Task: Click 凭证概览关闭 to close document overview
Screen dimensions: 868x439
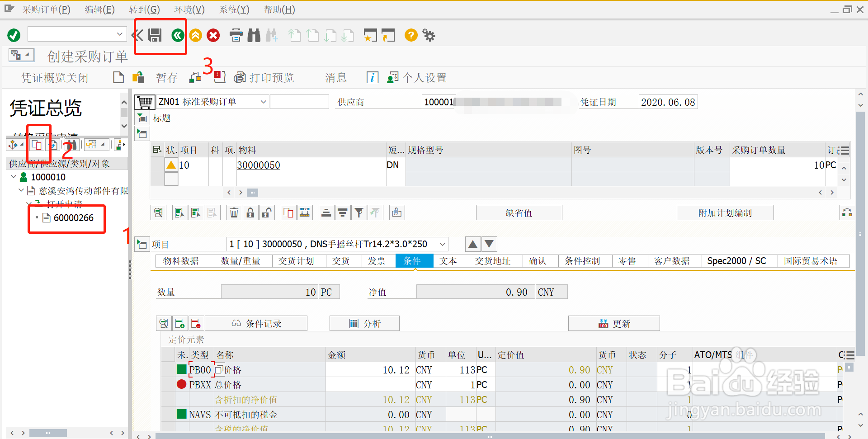Action: point(55,78)
